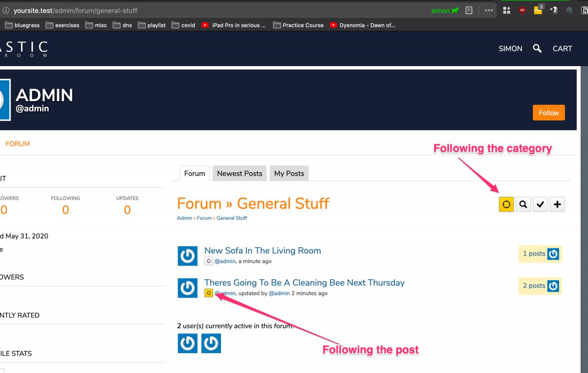
Task: Switch to the My Posts tab
Action: [289, 173]
